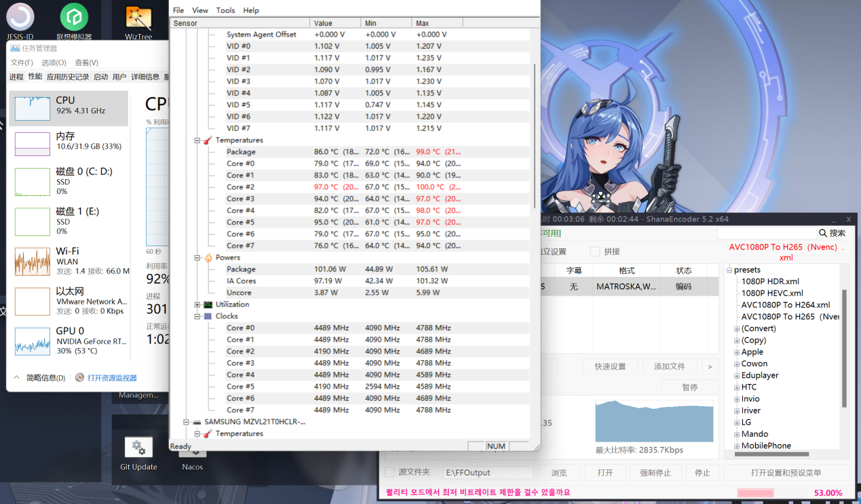Click the 添加文件 button
Image resolution: width=861 pixels, height=504 pixels.
pyautogui.click(x=670, y=366)
